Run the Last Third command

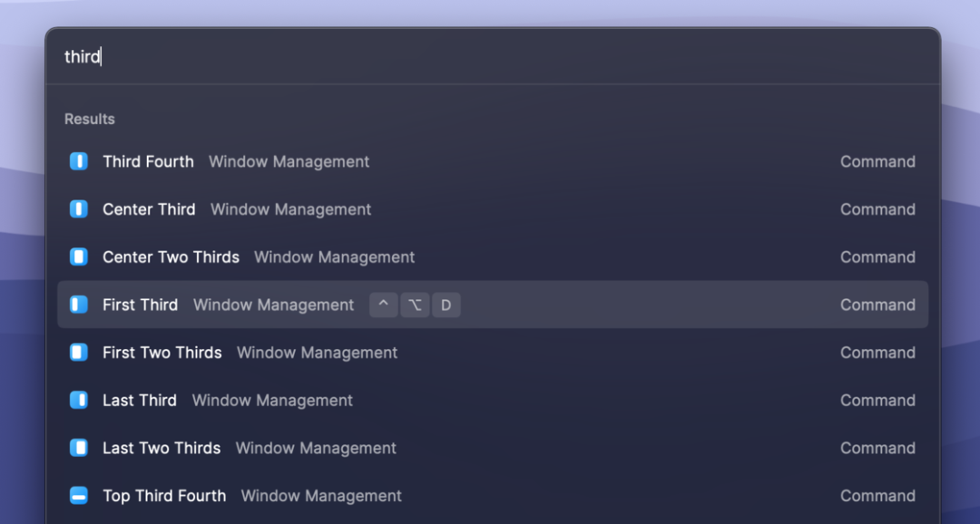[493, 401]
